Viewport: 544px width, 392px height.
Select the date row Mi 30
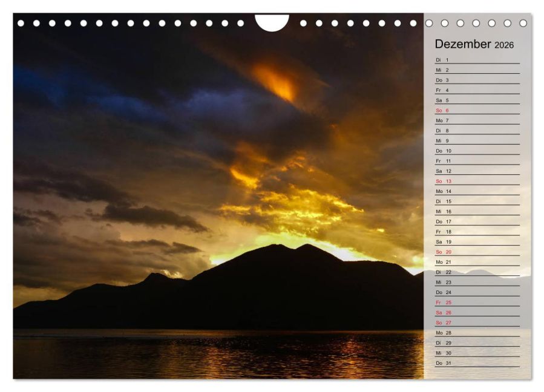pyautogui.click(x=477, y=353)
